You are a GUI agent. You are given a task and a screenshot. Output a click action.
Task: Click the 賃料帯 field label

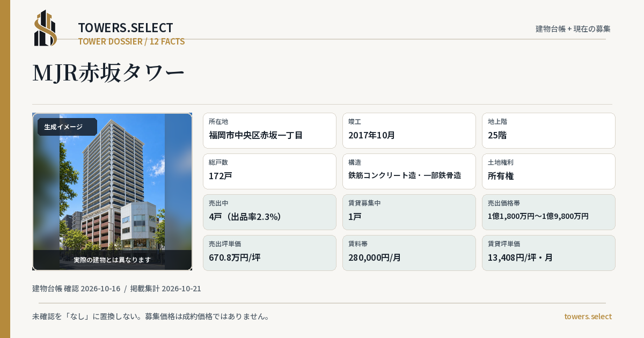click(358, 244)
